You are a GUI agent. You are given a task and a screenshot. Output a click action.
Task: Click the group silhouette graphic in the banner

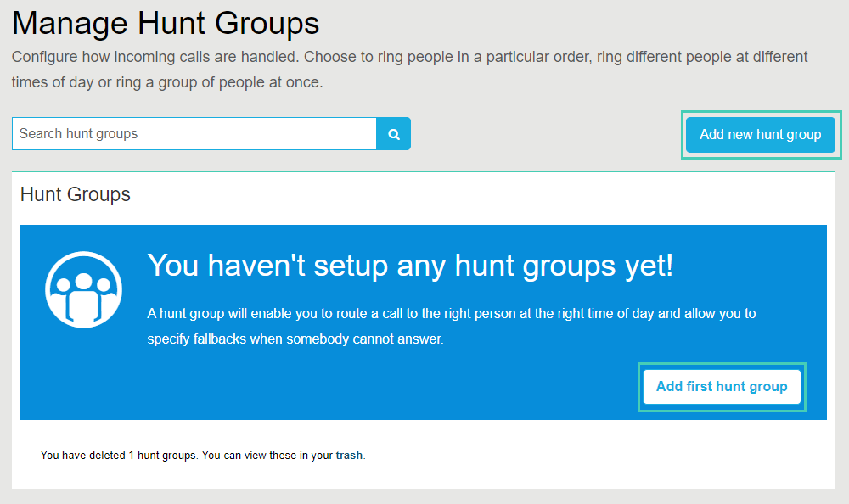coord(83,288)
